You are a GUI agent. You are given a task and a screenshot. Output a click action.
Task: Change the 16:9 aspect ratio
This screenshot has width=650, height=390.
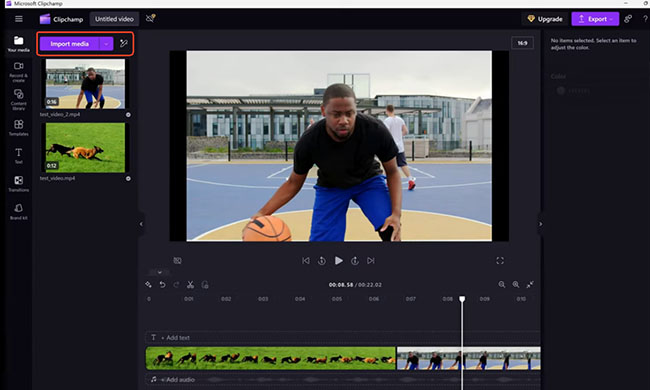pos(522,43)
